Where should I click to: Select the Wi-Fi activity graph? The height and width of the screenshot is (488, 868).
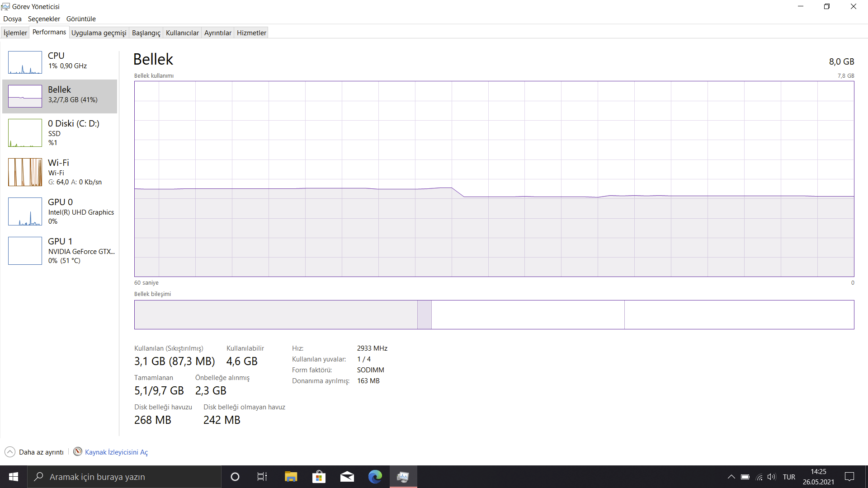(x=25, y=172)
